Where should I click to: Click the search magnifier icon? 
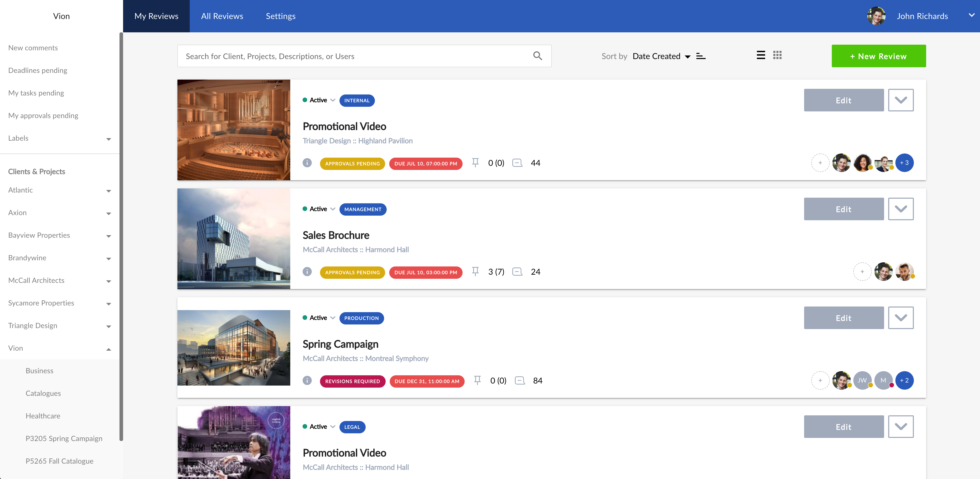coord(537,56)
